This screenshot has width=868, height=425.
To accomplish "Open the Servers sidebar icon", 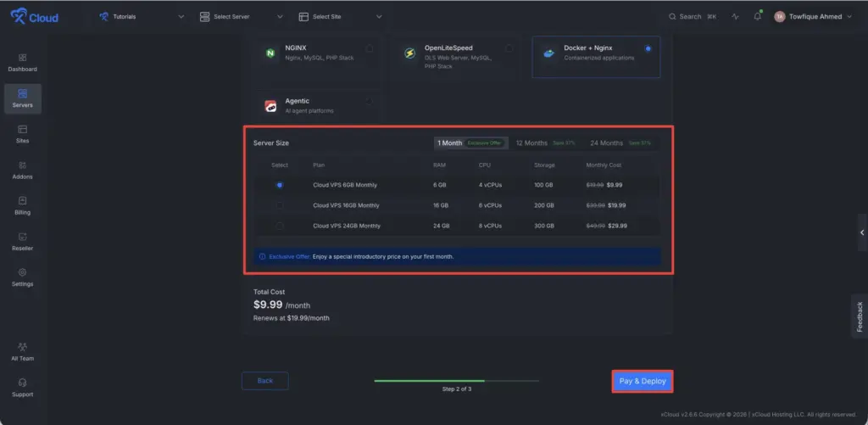I will (x=23, y=93).
